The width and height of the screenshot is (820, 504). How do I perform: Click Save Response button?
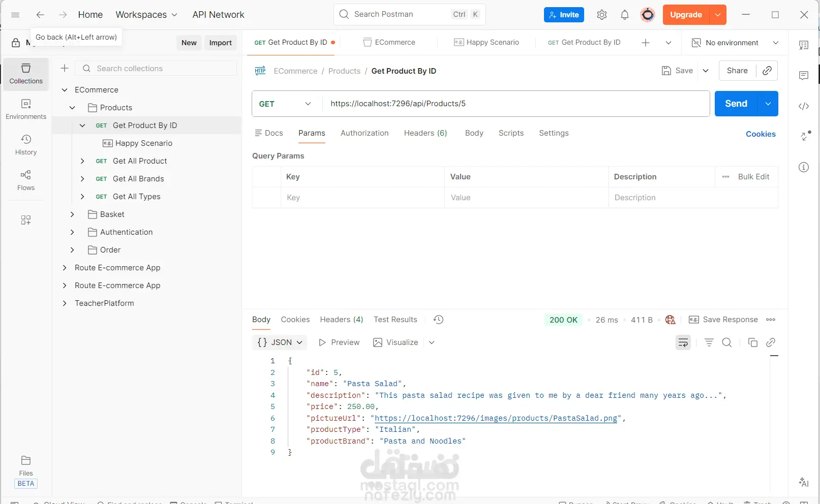point(723,320)
